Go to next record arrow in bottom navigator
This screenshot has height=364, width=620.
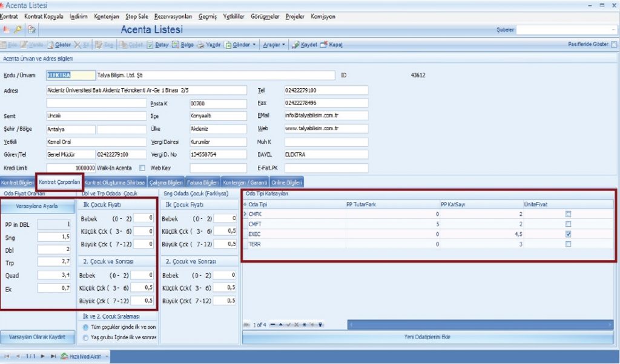pyautogui.click(x=44, y=356)
